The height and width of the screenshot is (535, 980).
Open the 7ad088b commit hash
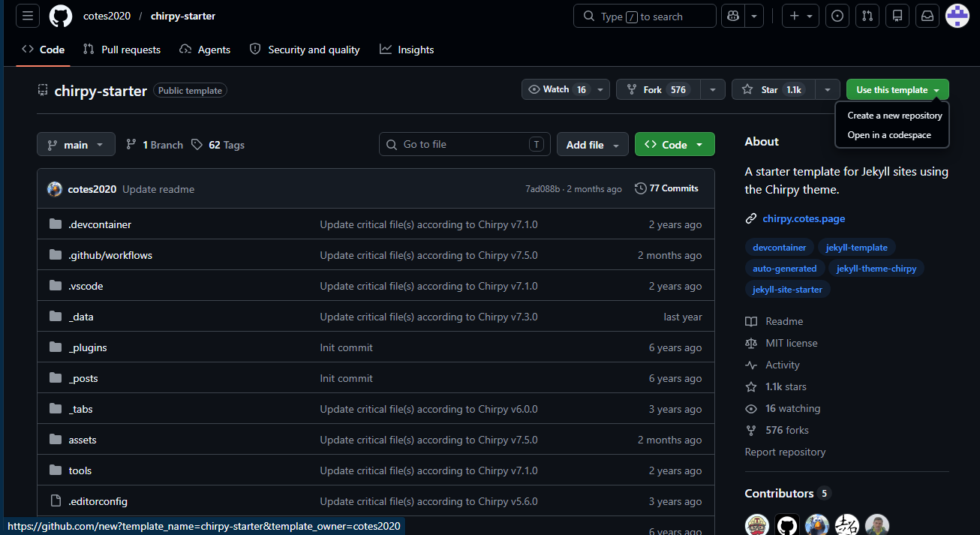[543, 189]
